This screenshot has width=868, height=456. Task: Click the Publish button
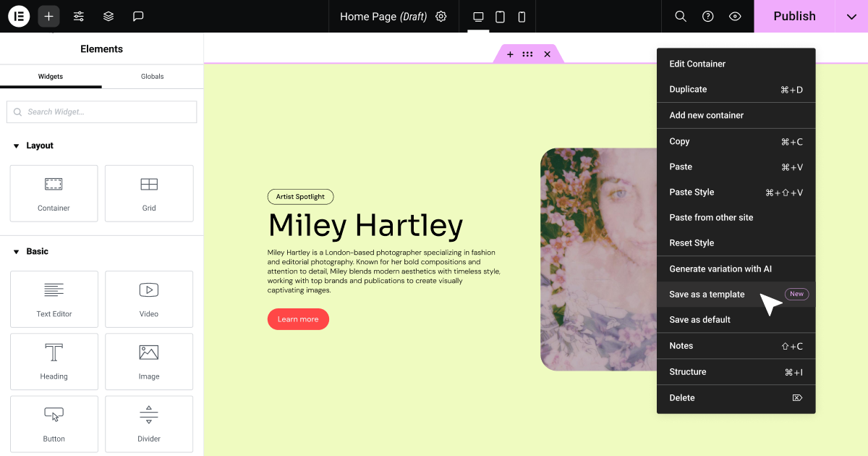pyautogui.click(x=794, y=16)
